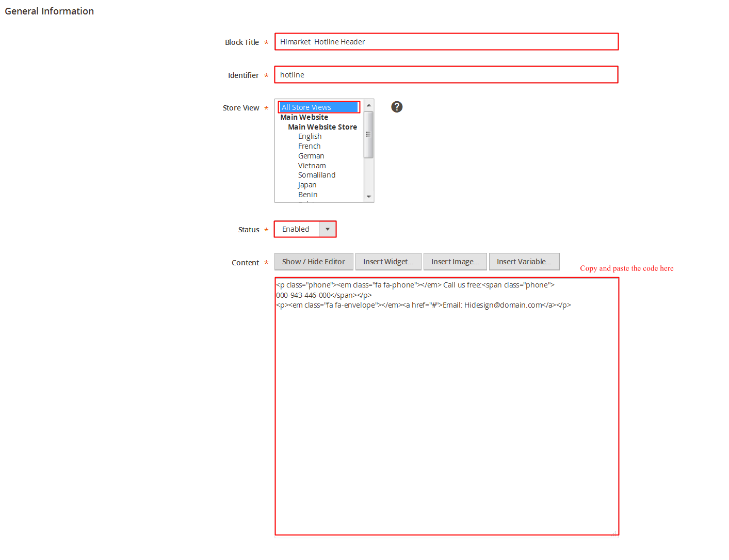This screenshot has width=729, height=560.
Task: Click the Store View list scroll down arrow
Action: (368, 197)
